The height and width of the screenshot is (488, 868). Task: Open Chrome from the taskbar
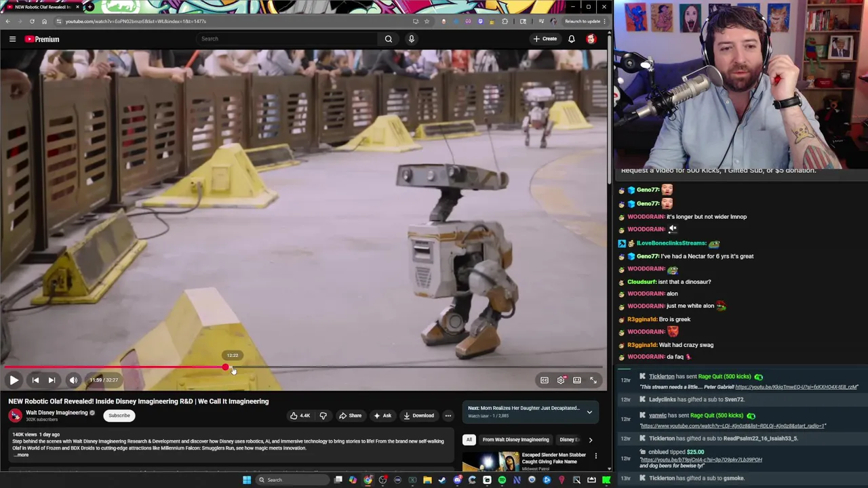[x=368, y=480]
